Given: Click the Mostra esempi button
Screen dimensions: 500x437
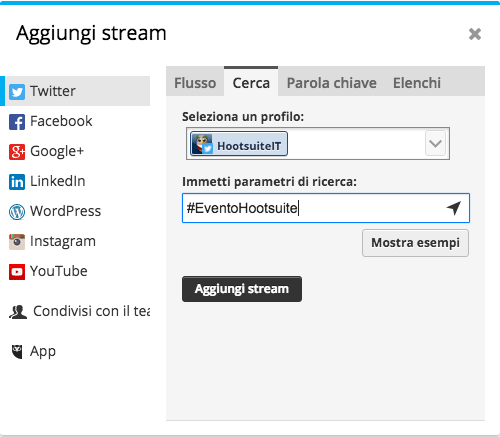Looking at the screenshot, I should 415,243.
